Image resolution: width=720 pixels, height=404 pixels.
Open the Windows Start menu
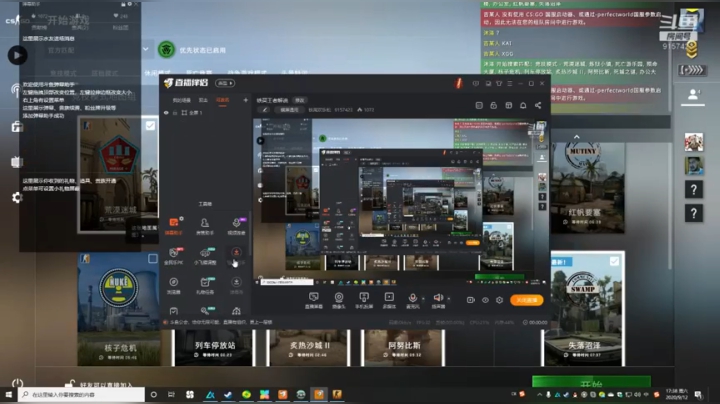coord(9,394)
